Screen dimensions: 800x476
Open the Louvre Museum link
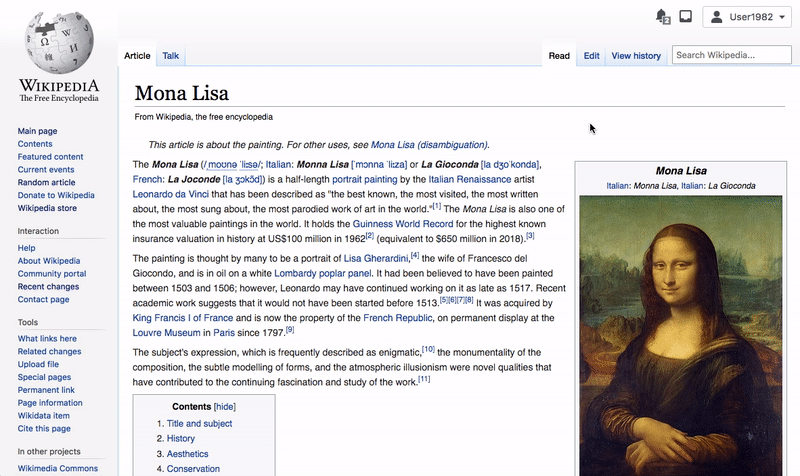[x=166, y=333]
